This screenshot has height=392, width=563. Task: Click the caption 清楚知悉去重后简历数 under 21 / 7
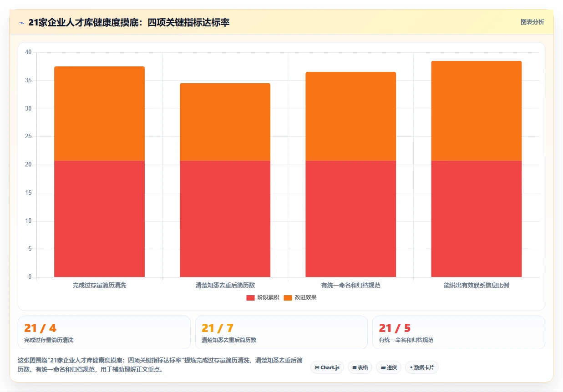[x=229, y=340]
